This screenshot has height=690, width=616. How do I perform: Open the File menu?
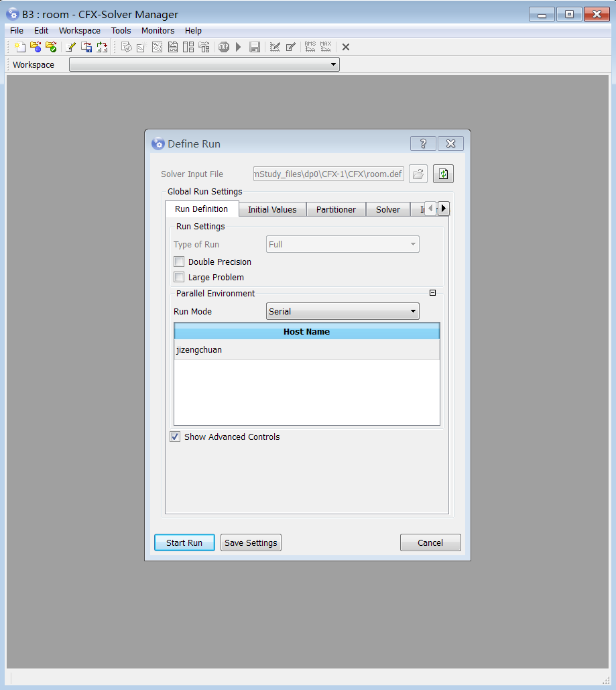pos(17,30)
